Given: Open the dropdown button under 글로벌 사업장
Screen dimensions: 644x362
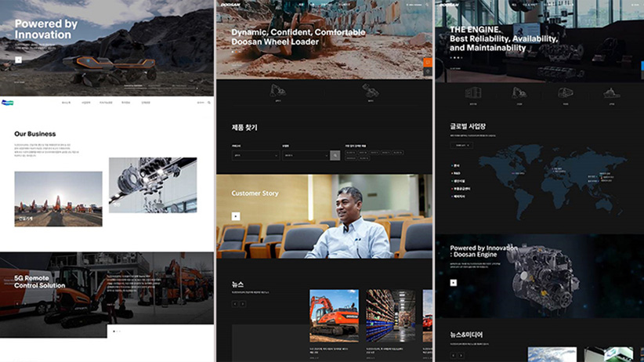Looking at the screenshot, I should click(461, 145).
